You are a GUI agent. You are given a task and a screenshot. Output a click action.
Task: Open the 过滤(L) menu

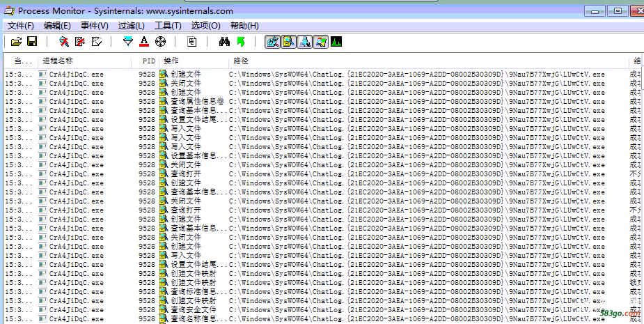pos(132,26)
